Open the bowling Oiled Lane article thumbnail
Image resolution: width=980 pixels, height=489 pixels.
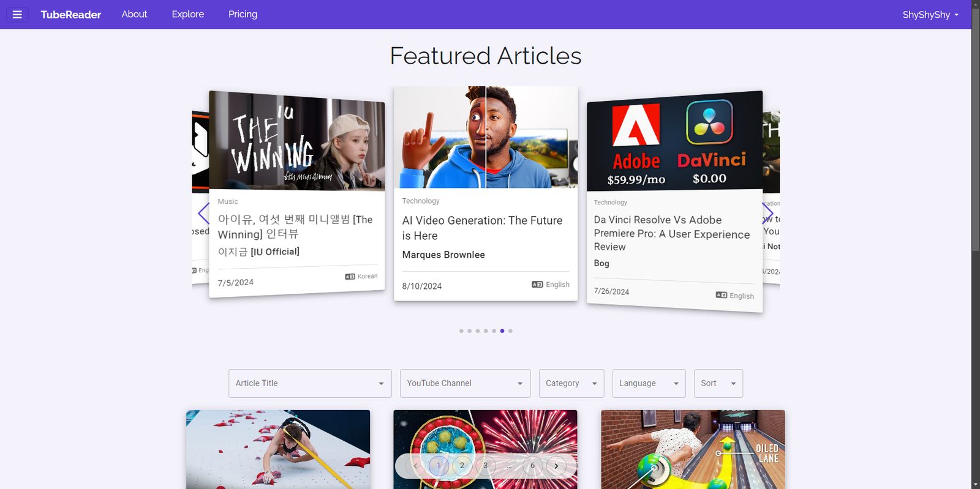click(x=693, y=449)
